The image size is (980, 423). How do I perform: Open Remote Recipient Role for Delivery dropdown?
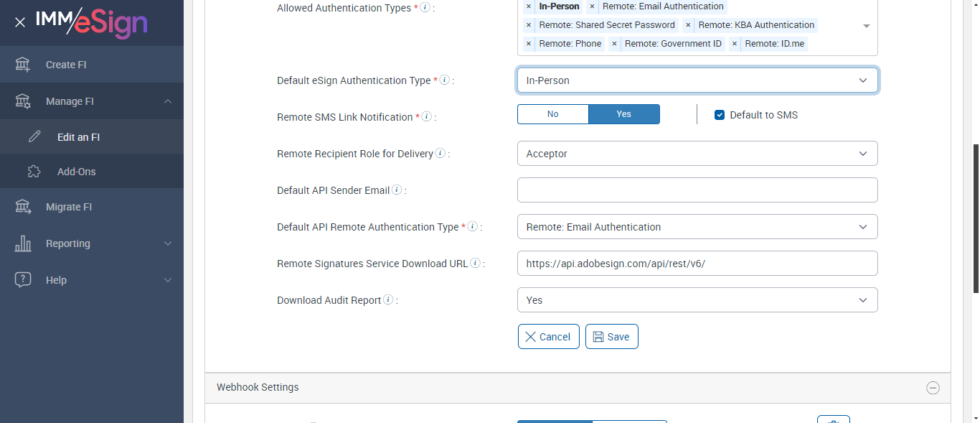click(697, 154)
